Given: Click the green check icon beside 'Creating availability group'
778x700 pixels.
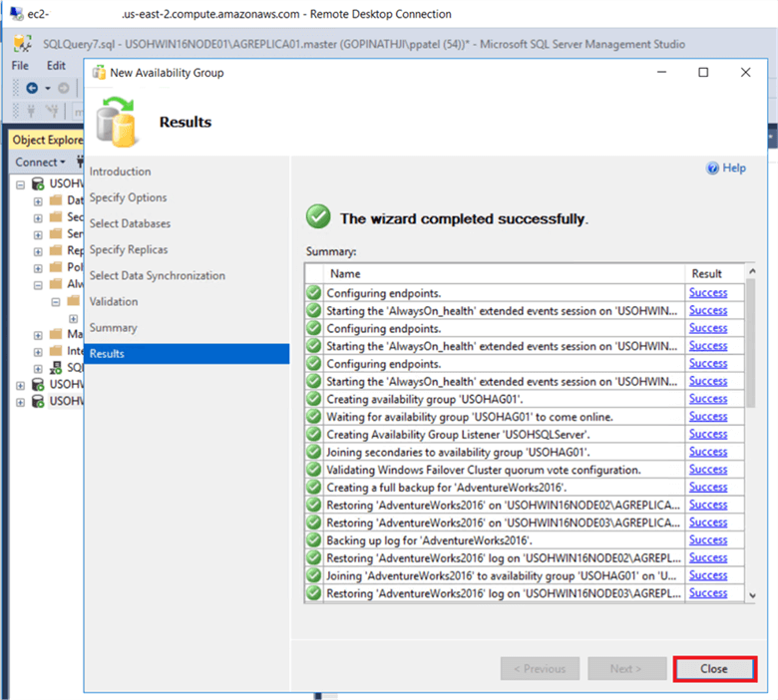Looking at the screenshot, I should coord(314,399).
